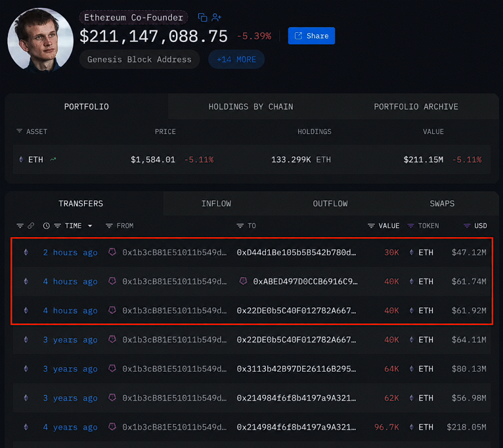Click the $211,147,088.75 total balance
This screenshot has height=448, width=503.
click(154, 36)
